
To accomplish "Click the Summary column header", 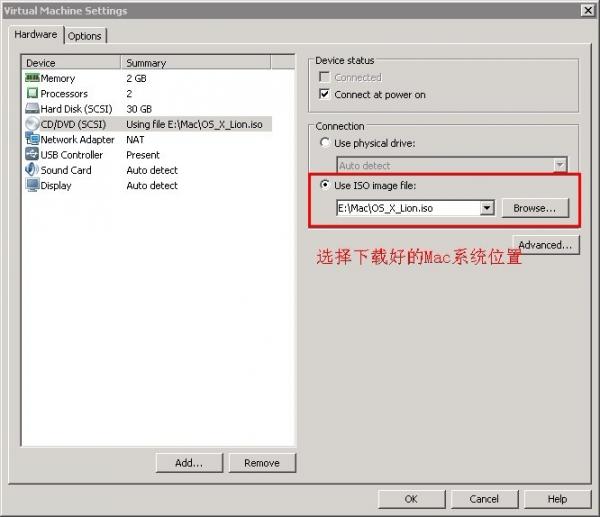I will 196,63.
